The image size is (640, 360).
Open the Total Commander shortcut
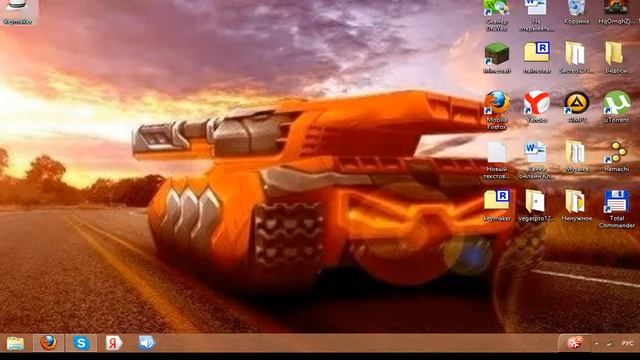(x=616, y=209)
